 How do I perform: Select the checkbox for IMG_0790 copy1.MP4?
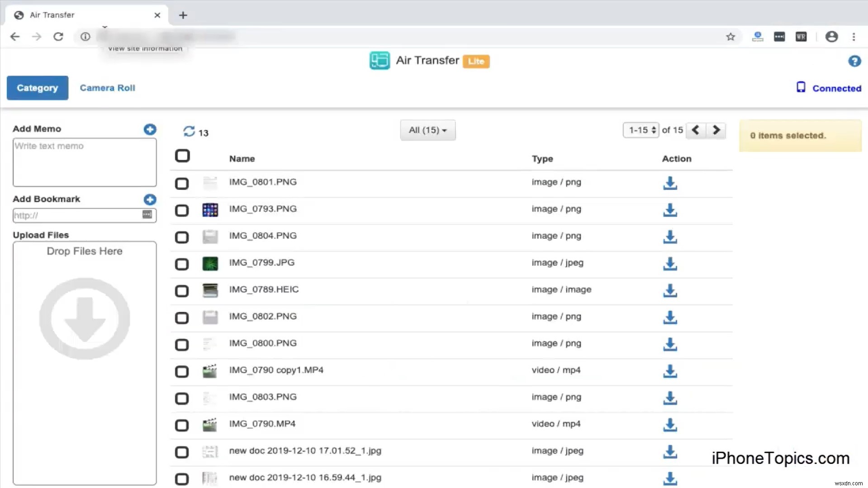182,372
